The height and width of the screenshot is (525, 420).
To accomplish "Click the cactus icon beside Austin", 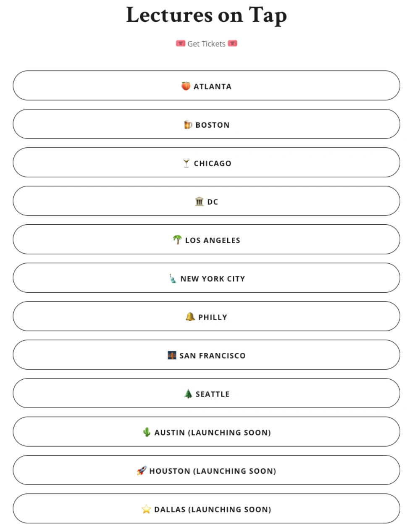I will click(x=147, y=432).
